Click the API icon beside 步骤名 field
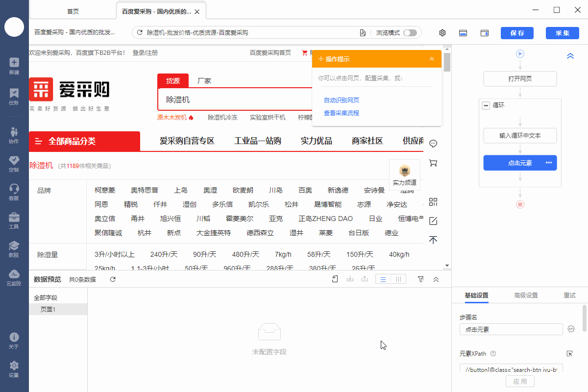The height and width of the screenshot is (392, 588). point(571,329)
